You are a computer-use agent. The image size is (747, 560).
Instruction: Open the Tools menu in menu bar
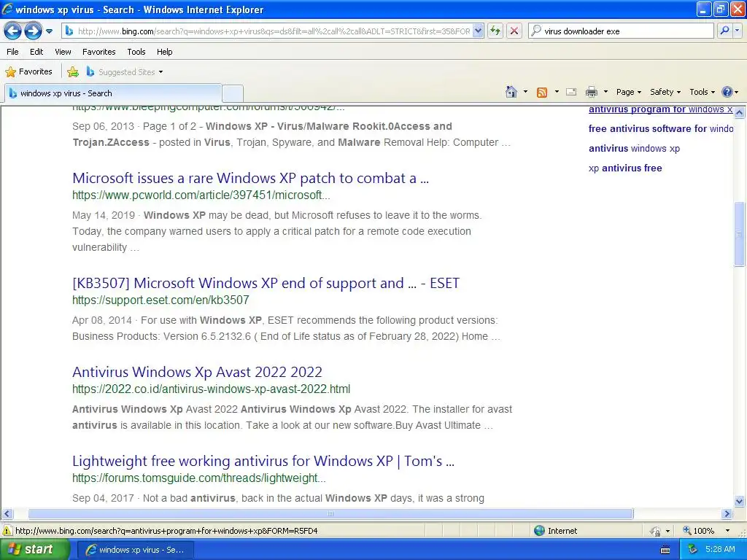point(136,52)
